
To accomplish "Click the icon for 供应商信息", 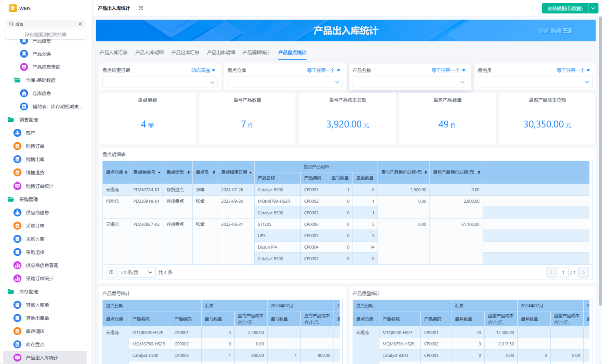I will click(17, 213).
